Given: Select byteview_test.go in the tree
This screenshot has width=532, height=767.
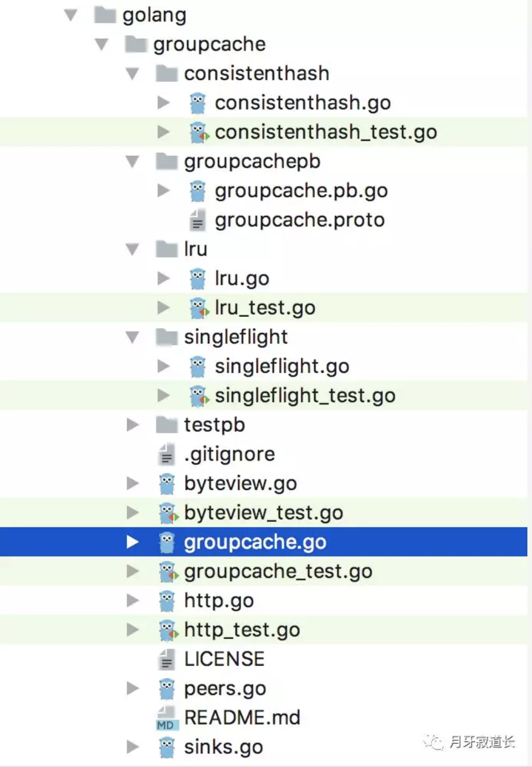Looking at the screenshot, I should (x=263, y=513).
